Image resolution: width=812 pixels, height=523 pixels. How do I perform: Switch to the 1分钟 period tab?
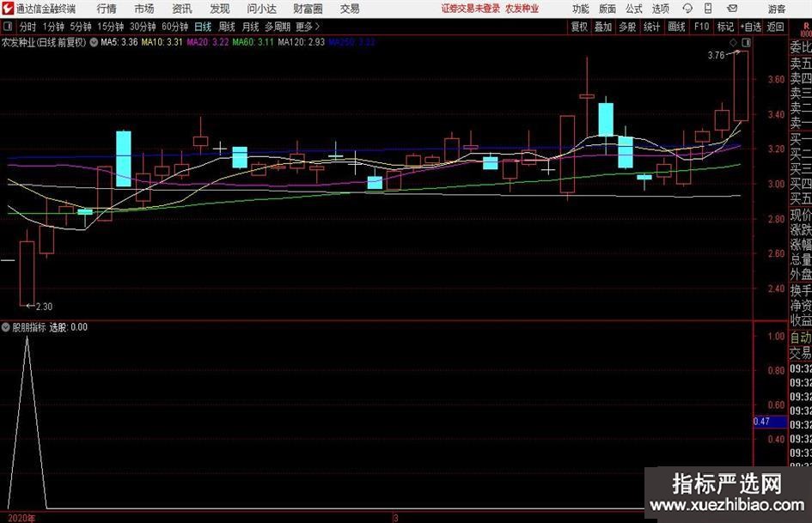point(53,27)
